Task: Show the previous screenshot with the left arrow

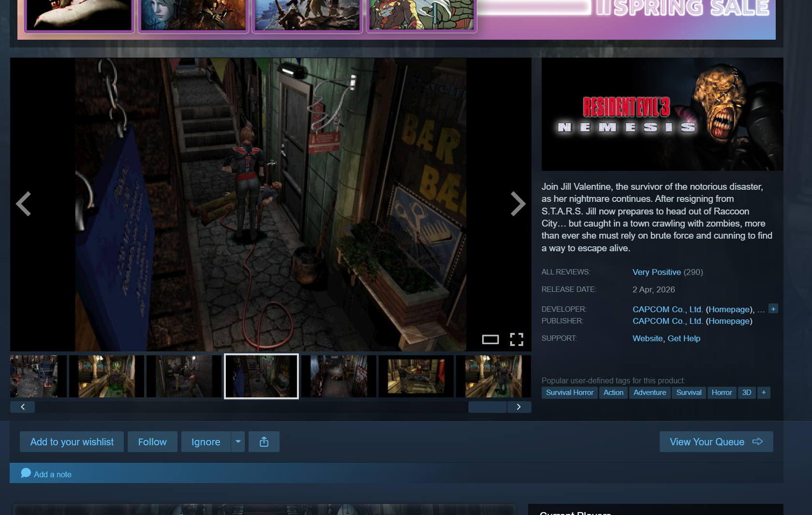Action: 23,204
